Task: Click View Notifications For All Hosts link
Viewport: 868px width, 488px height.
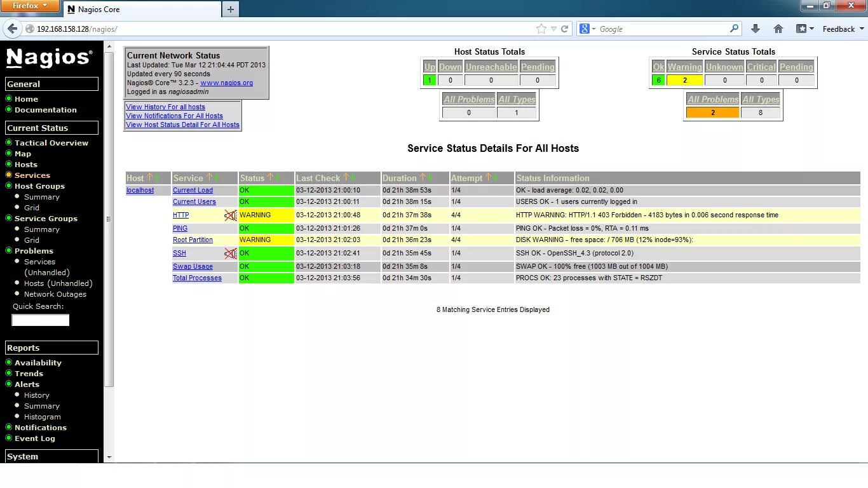Action: (x=174, y=116)
